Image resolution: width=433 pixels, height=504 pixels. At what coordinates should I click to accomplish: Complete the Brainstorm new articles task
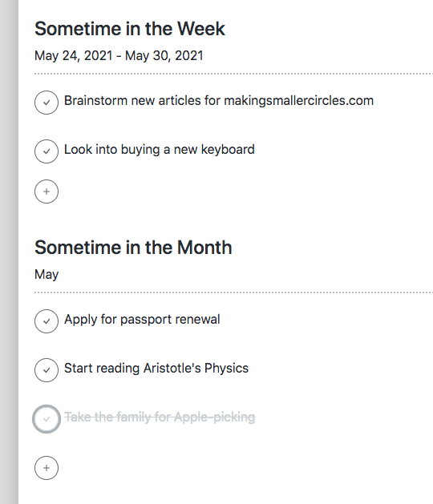pos(47,103)
